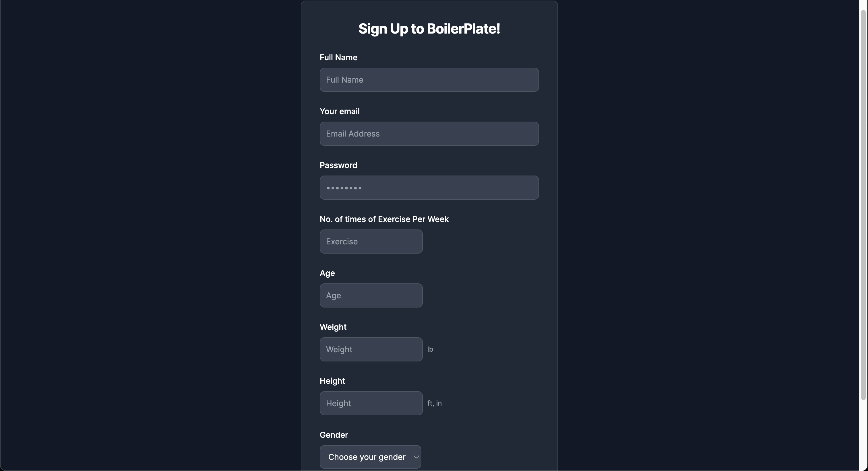This screenshot has width=868, height=471.
Task: Click the Full Name input field
Action: [x=429, y=80]
